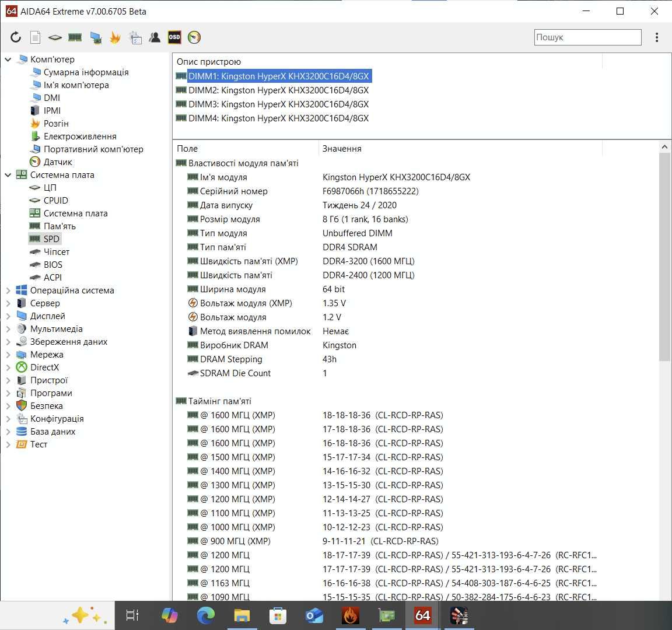
Task: Click the user profile toolbar icon
Action: click(x=155, y=37)
